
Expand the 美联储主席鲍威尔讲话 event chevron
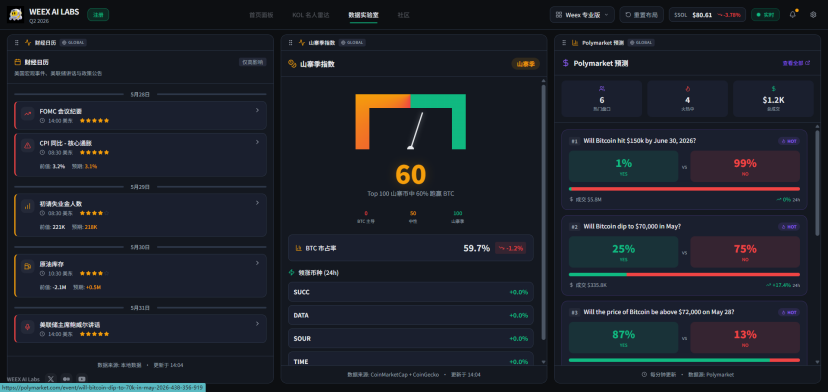[257, 323]
